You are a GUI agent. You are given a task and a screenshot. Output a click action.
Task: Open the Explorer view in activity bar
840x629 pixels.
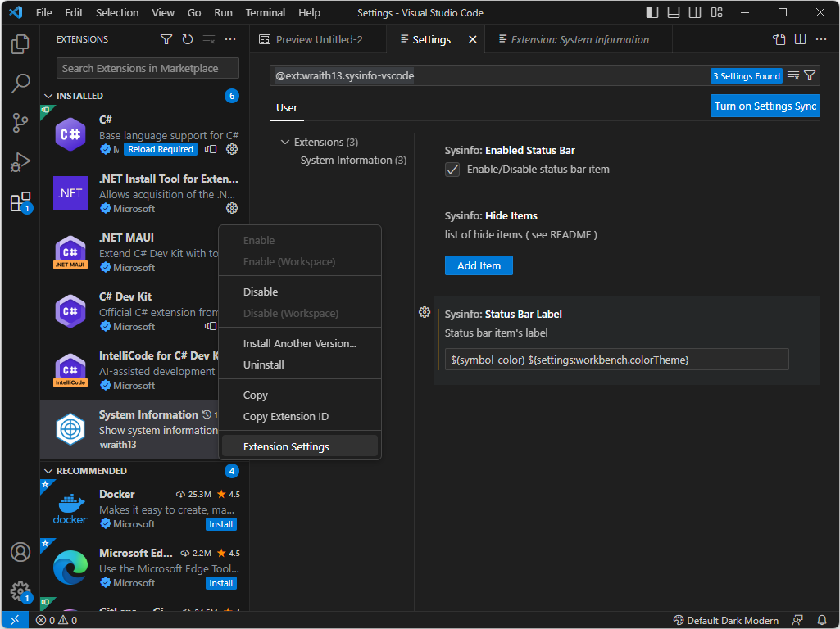pos(20,44)
